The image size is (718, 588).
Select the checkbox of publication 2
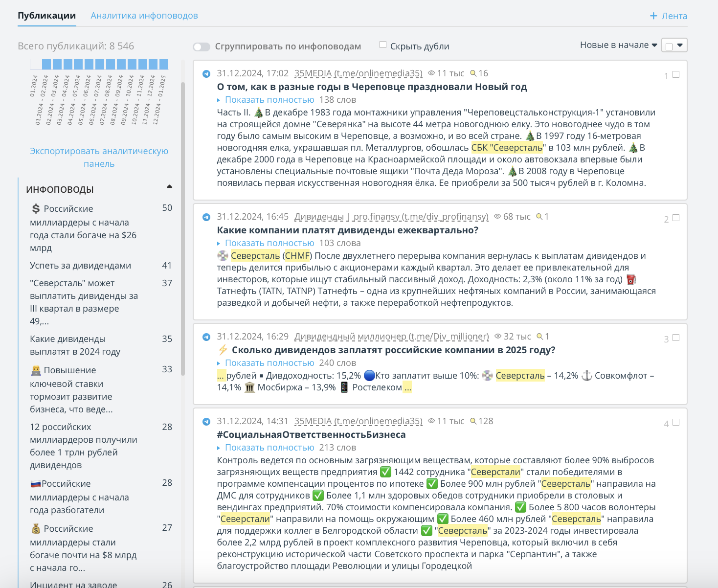(676, 218)
